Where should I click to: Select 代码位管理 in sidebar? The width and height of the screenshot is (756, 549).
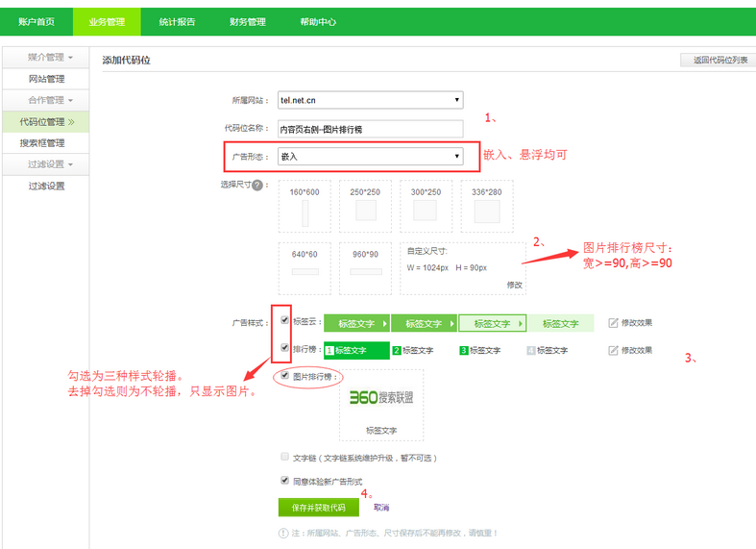coord(46,121)
